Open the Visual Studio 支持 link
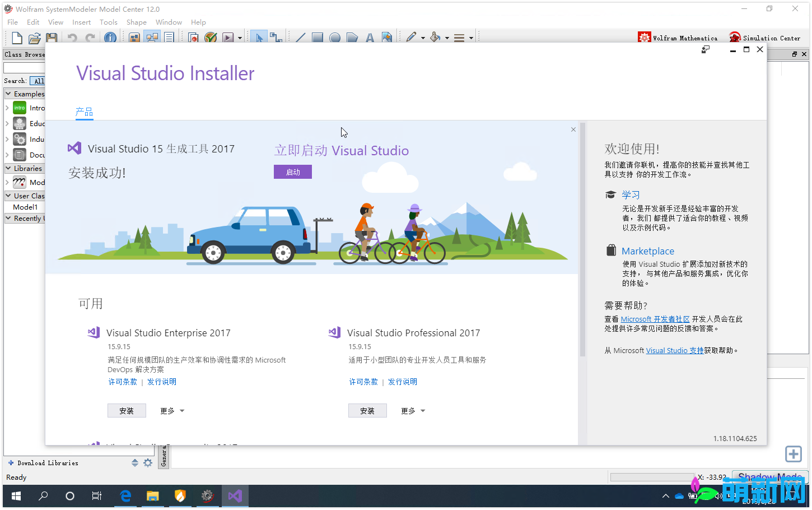Screen dimensions: 812x510 (675, 350)
